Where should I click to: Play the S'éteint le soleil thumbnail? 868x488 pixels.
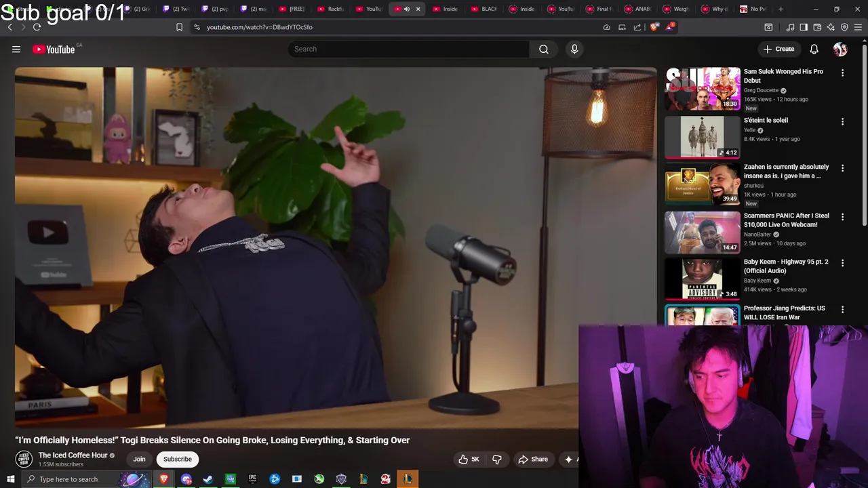click(x=703, y=137)
